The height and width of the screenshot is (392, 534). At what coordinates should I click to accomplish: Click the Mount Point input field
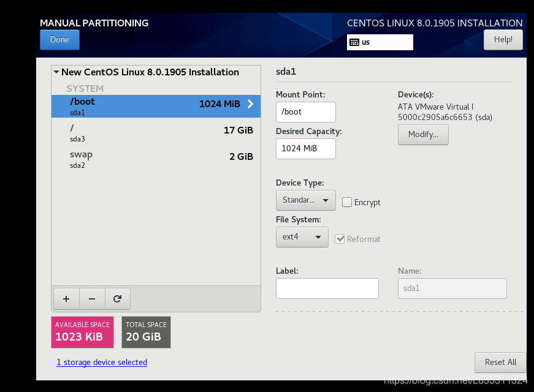[x=305, y=112]
